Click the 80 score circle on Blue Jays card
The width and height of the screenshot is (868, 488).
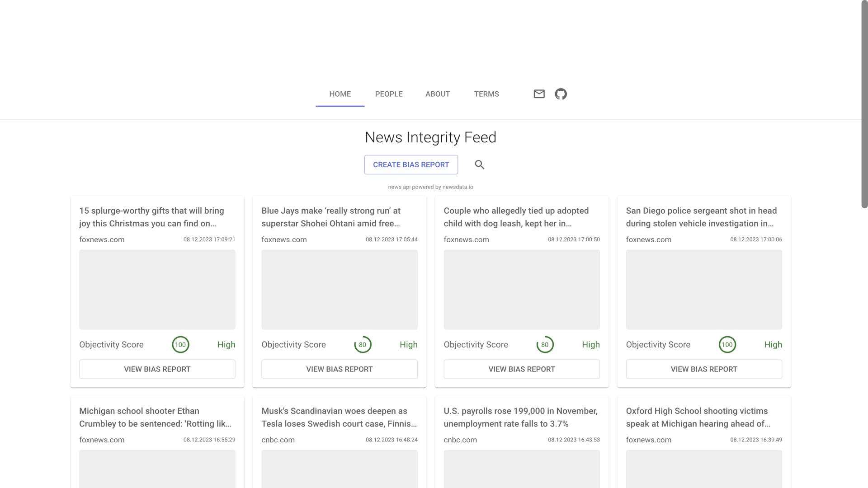click(363, 345)
